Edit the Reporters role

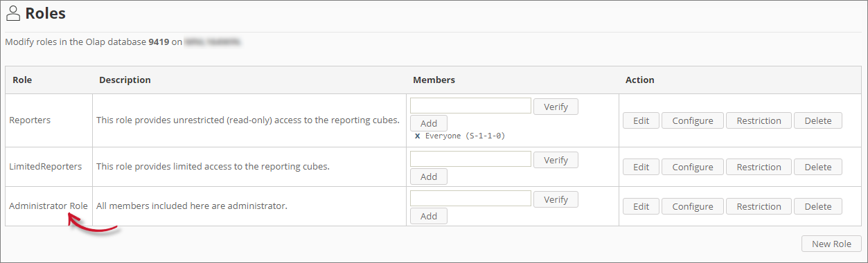641,120
